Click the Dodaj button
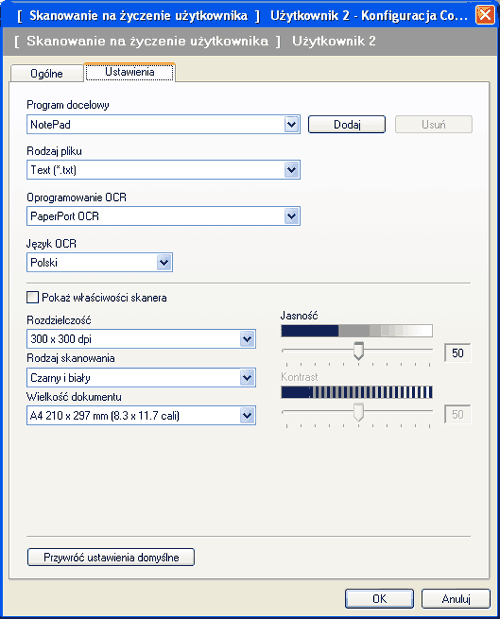 [x=346, y=124]
